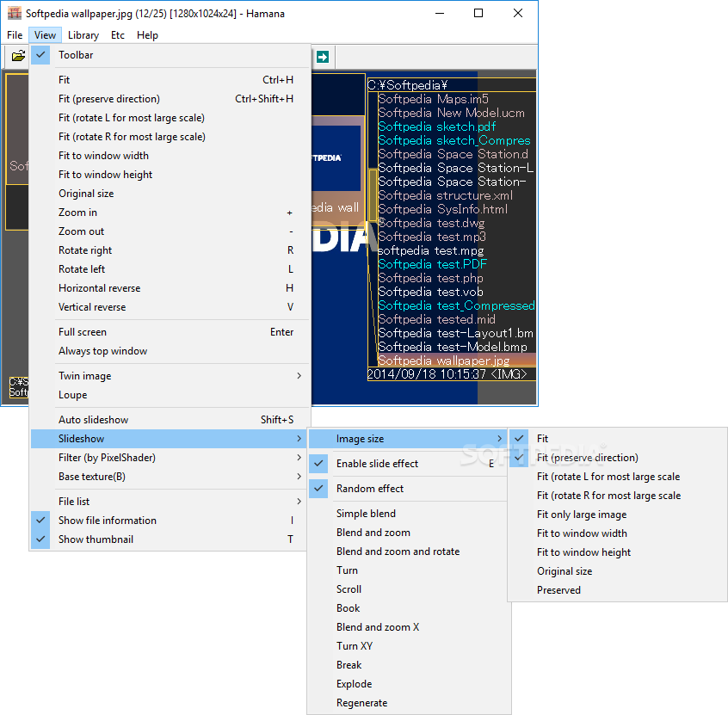Viewport: 728px width, 715px height.
Task: Click Softpedia wallpaper.jpg in file list
Action: click(444, 361)
